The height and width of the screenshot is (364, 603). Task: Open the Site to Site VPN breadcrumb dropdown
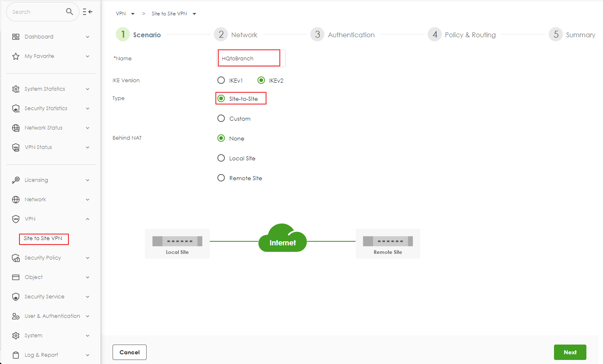click(x=194, y=14)
